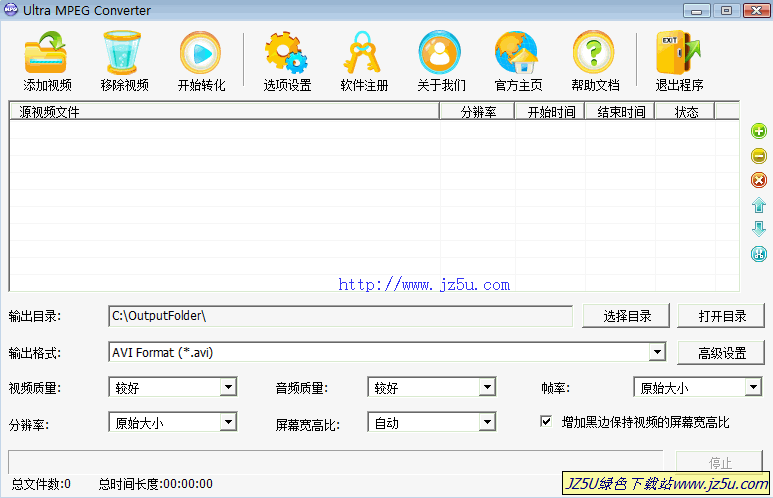Open the 音频质量 dropdown
Screen dimensions: 773x498
click(487, 387)
